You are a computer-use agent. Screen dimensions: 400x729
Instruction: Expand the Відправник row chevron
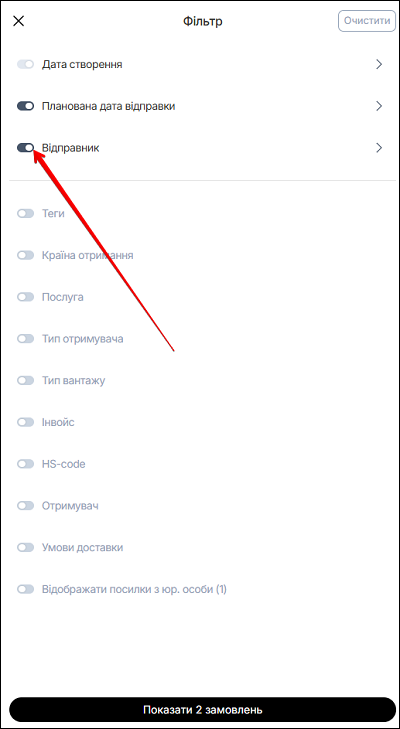(x=379, y=148)
